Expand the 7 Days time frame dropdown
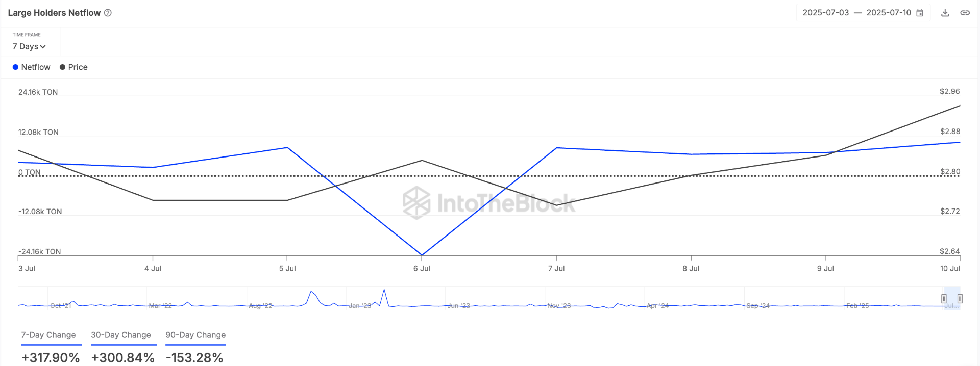Image resolution: width=980 pixels, height=366 pixels. tap(29, 46)
